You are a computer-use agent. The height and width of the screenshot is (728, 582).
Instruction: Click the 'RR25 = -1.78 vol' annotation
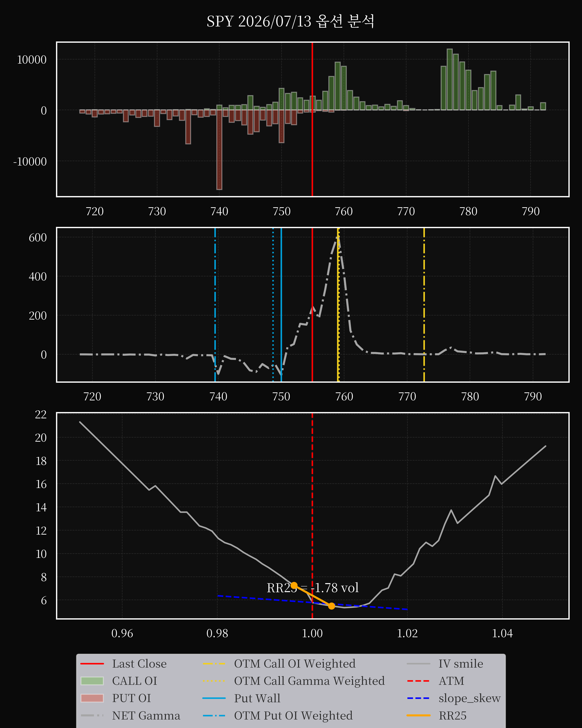(x=312, y=588)
